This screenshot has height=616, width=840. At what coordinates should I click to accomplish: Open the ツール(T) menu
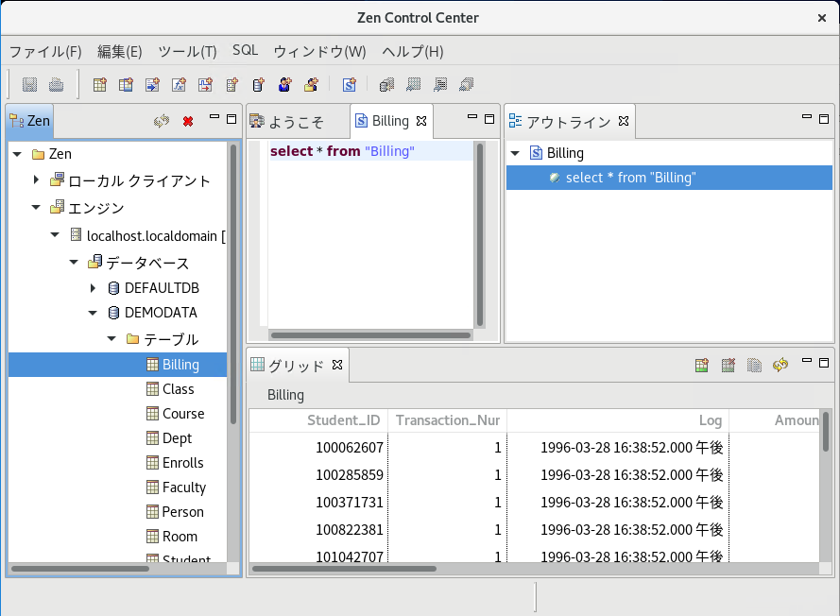187,51
